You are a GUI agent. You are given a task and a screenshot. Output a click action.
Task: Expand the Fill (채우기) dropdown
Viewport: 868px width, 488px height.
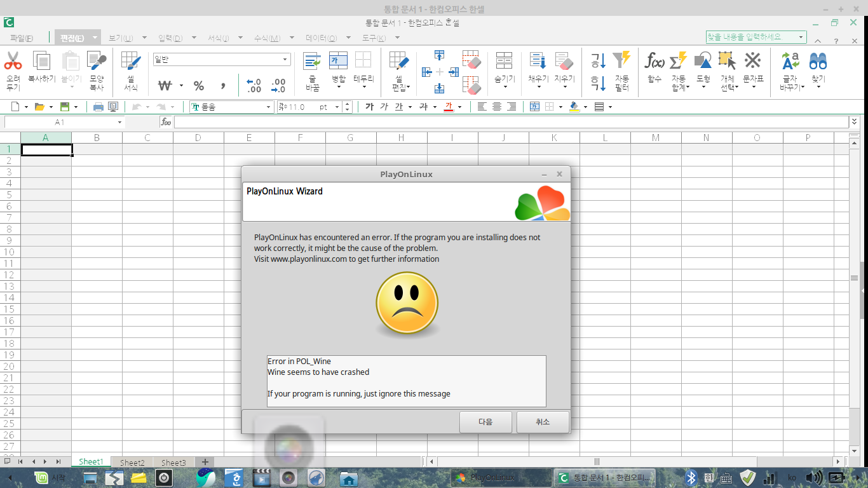click(x=538, y=88)
